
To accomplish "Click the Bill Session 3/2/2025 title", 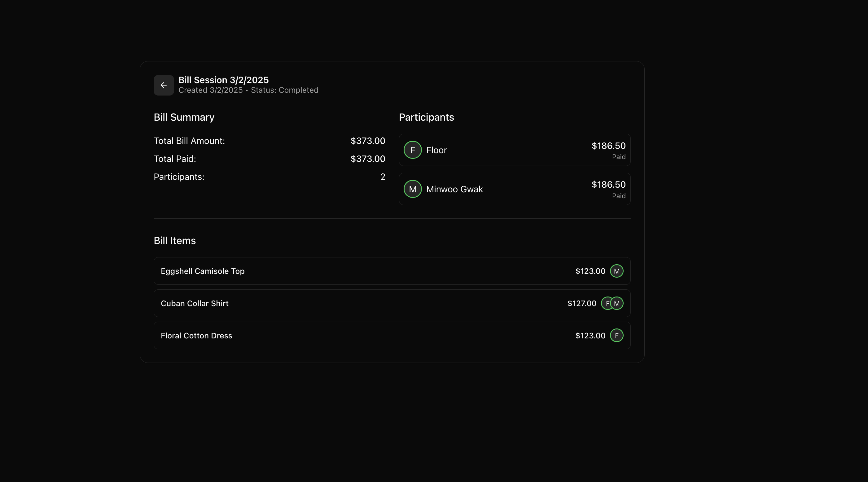I will [223, 80].
